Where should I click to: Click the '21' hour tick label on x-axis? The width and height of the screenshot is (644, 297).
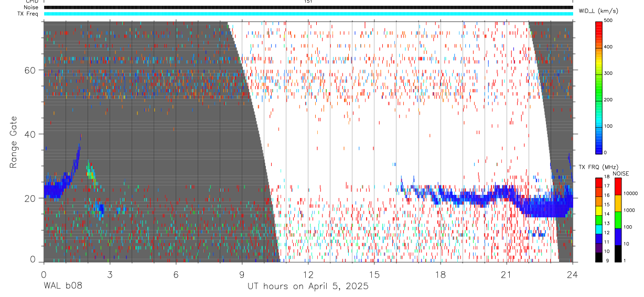click(x=507, y=274)
